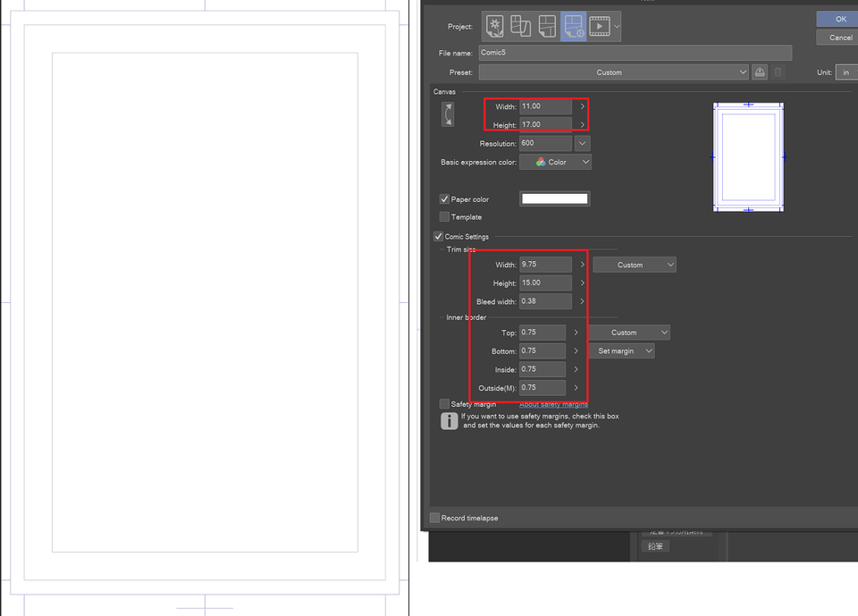Open the Inside value slider arrow
Screen dimensions: 858x616
coord(576,369)
